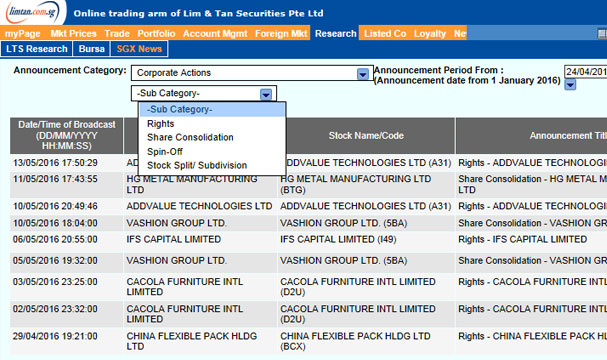Screen dimensions: 607x360
Task: Open the Listed Co tab
Action: pos(385,34)
